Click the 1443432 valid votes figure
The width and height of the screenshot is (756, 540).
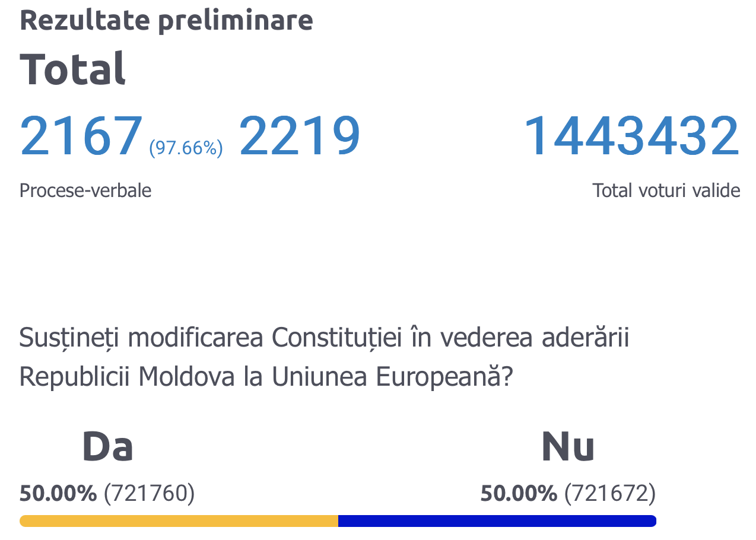tap(631, 137)
